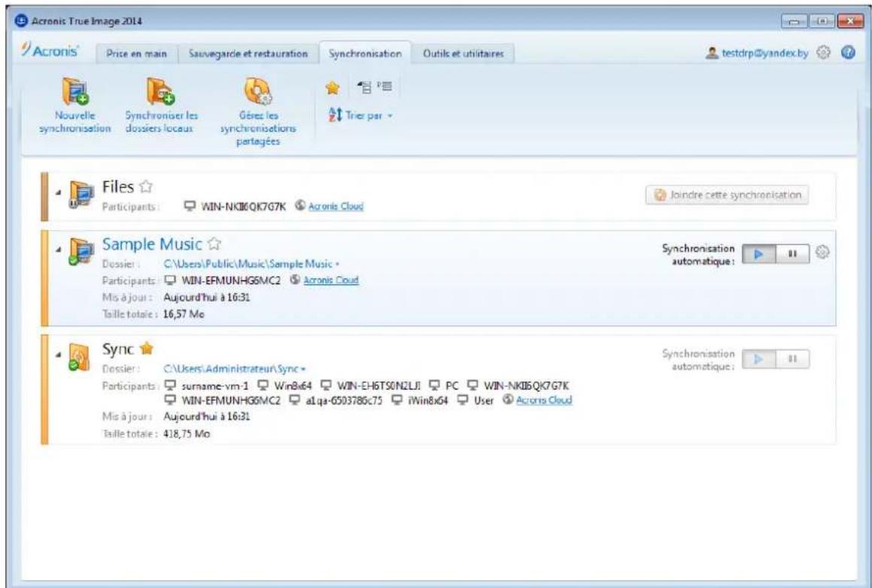Screen dimensions: 872x588
Task: Click the Sync title text
Action: [x=118, y=349]
